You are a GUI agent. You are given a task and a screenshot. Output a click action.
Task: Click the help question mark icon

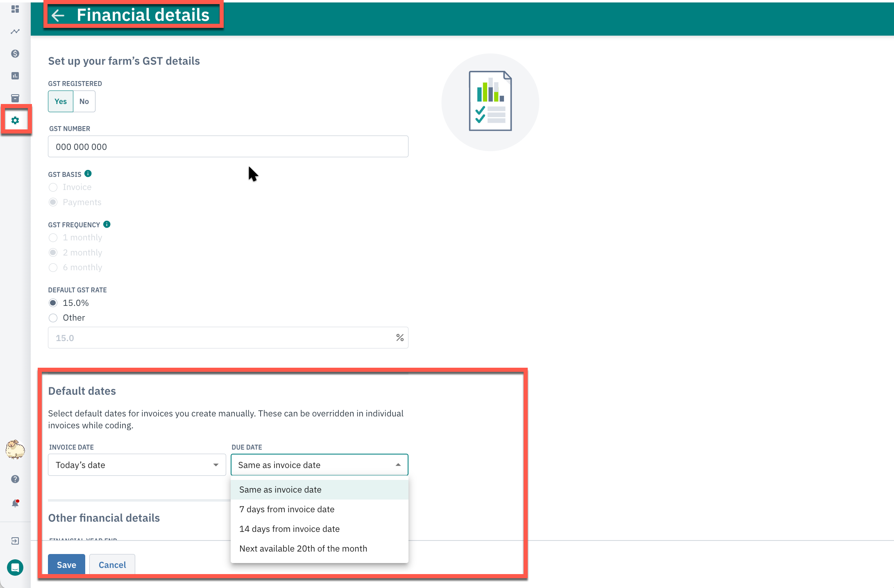[15, 479]
